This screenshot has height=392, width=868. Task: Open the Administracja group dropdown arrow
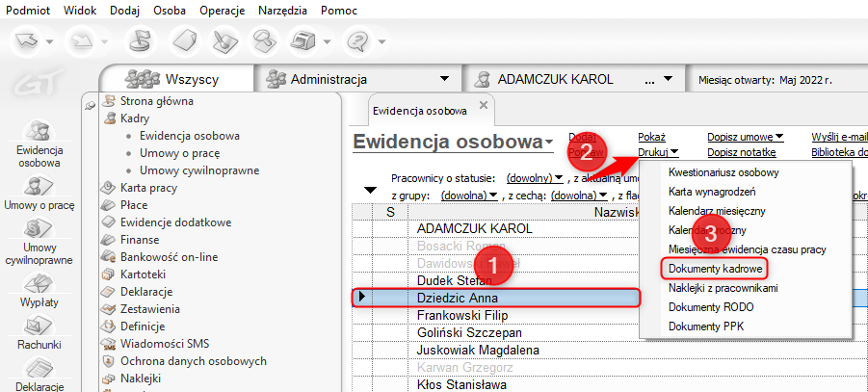444,79
